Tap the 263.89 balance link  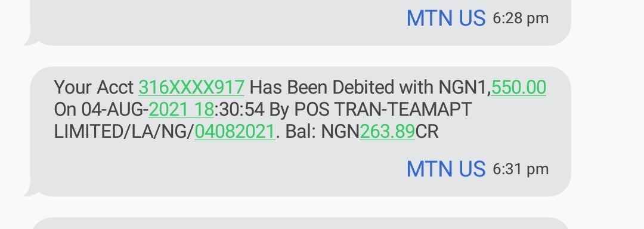point(388,132)
